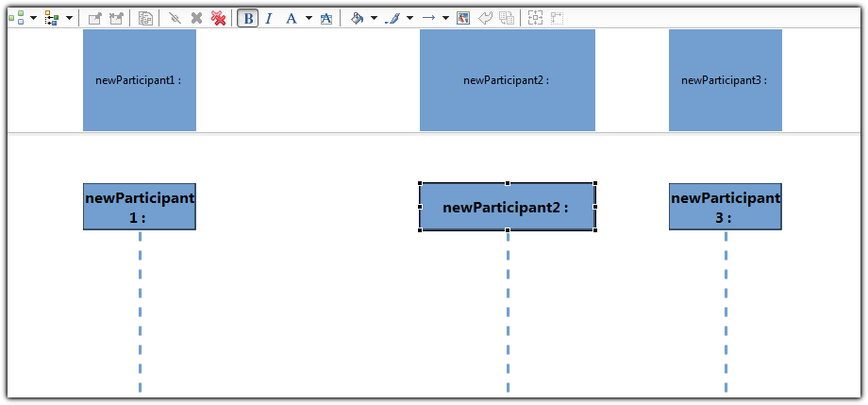This screenshot has width=868, height=405.
Task: Open the Arrange All dropdown arrow
Action: [x=33, y=18]
